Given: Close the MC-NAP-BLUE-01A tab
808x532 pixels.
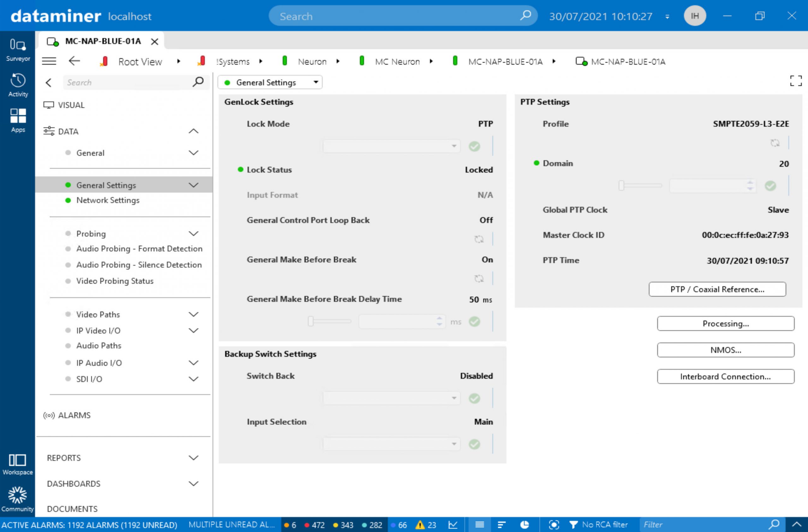Looking at the screenshot, I should tap(154, 41).
